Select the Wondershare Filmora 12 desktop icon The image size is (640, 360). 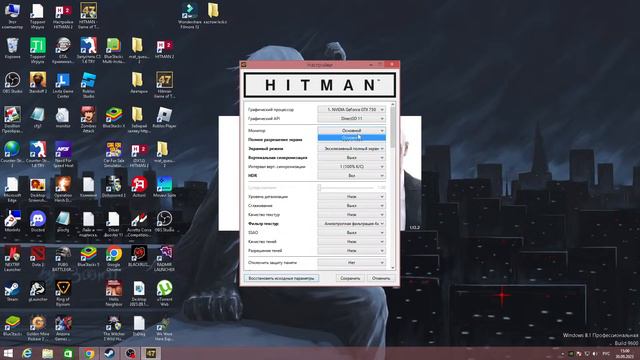pos(189,16)
